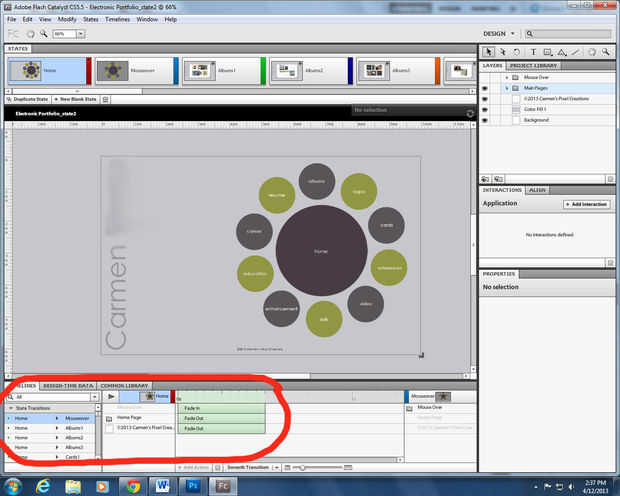The width and height of the screenshot is (620, 496).
Task: Open Google Chrome from the taskbar
Action: pos(133,486)
